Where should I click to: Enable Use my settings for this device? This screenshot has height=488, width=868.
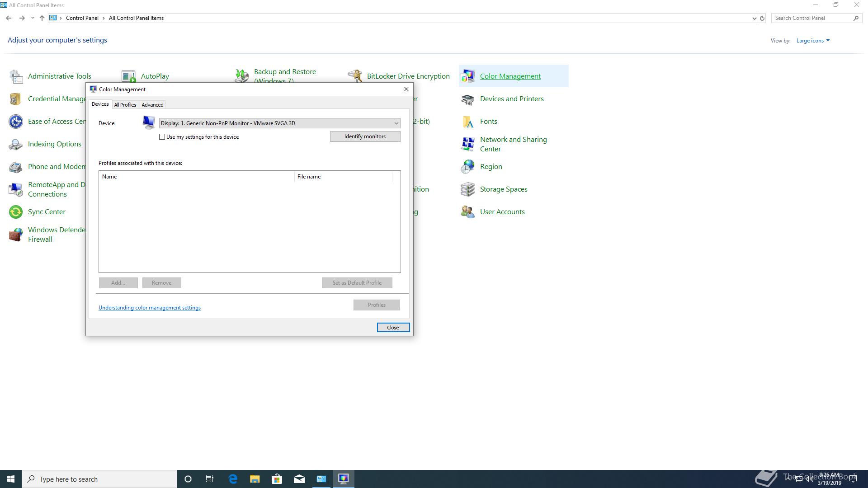[x=162, y=137]
